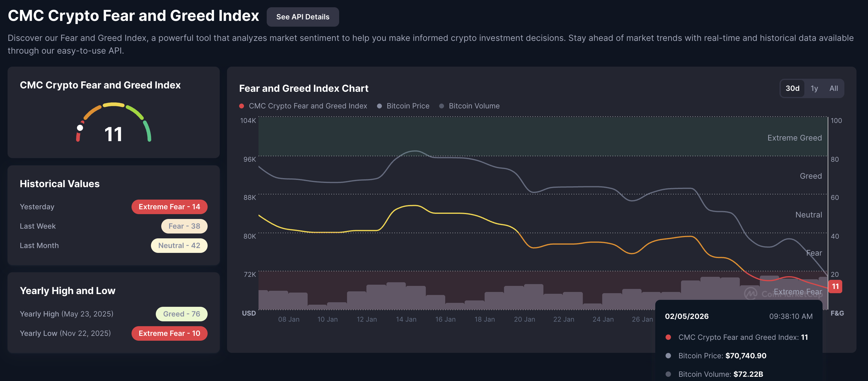This screenshot has height=381, width=868.
Task: Switch chart to 1y range
Action: tap(814, 88)
